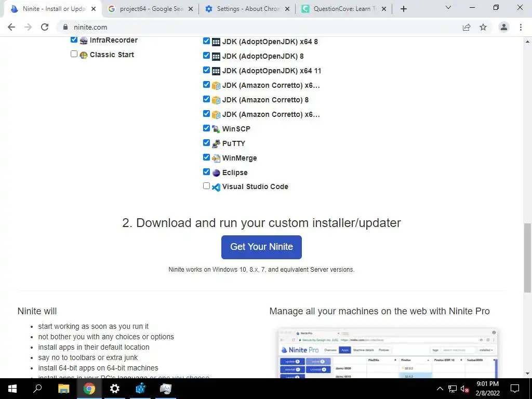Viewport: 532px width, 399px height.
Task: Open the tab search dropdown chevron
Action: tap(448, 7)
